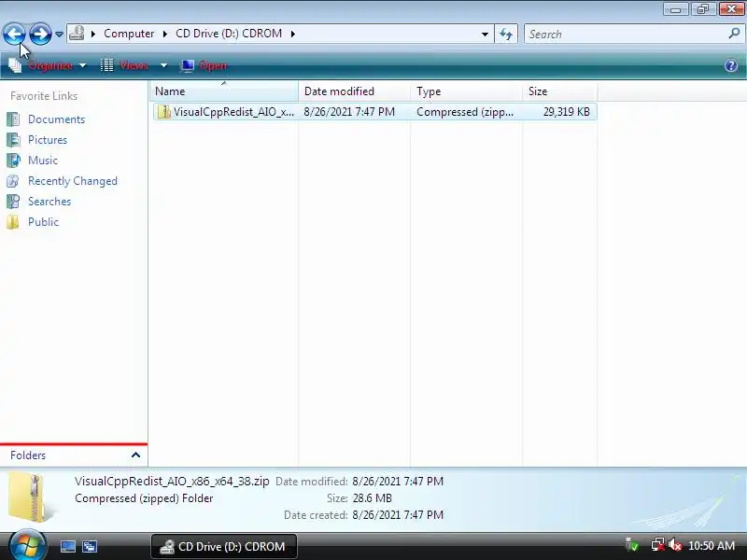Screen dimensions: 747x560
Task: Click the Open toolbar command
Action: pyautogui.click(x=204, y=65)
